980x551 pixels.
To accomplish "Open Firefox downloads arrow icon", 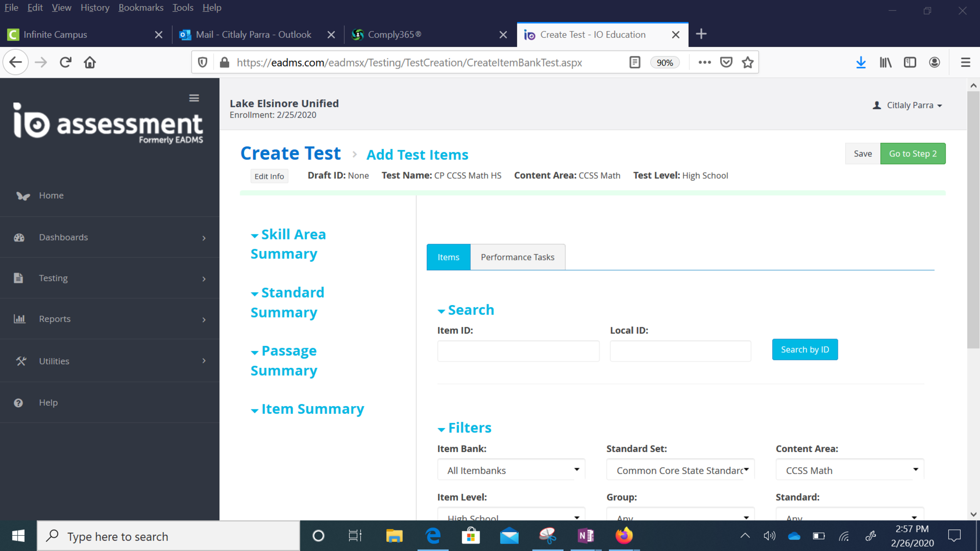I will pyautogui.click(x=860, y=63).
